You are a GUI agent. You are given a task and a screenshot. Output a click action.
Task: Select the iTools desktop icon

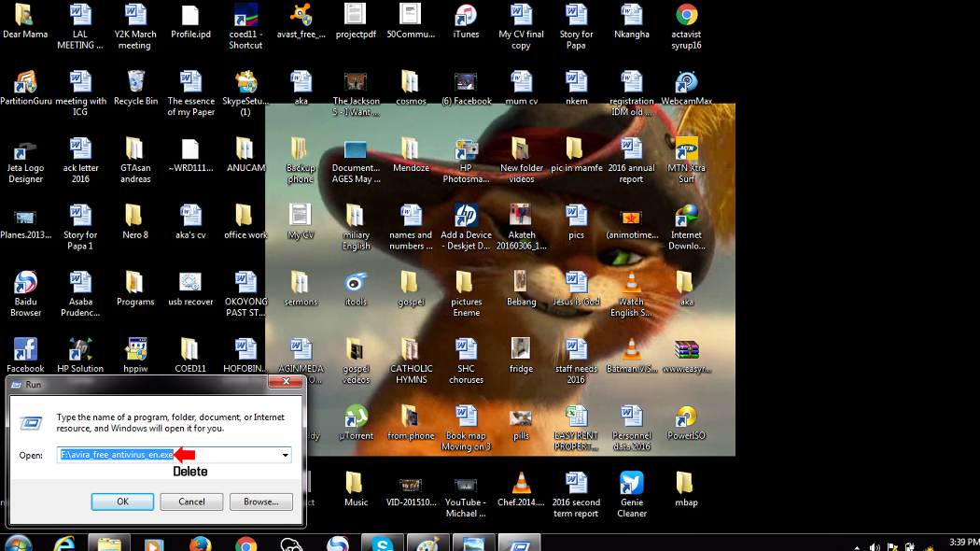point(356,289)
